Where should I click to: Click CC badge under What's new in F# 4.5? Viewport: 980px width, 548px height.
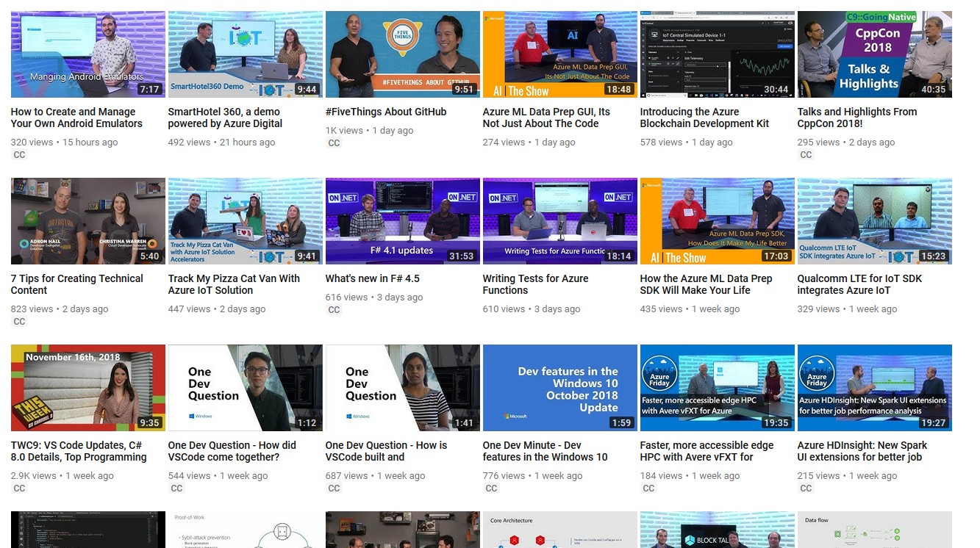tap(334, 310)
